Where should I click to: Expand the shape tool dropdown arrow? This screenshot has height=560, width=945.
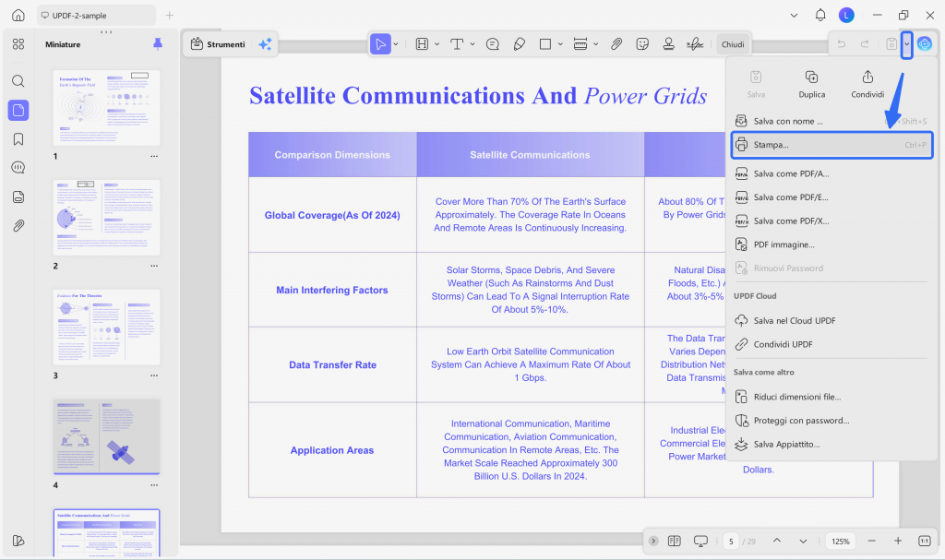pos(560,44)
